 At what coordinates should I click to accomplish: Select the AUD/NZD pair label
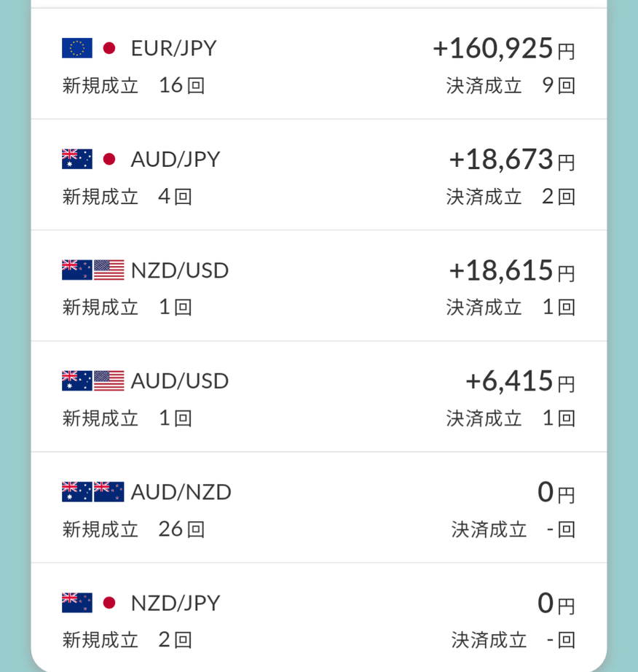181,492
